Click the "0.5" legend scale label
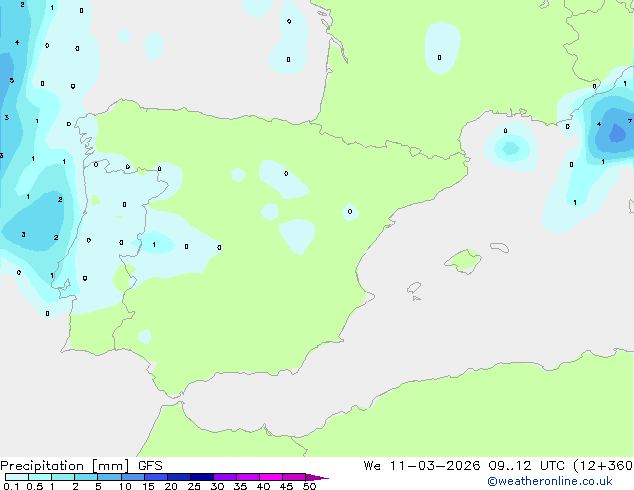This screenshot has height=490, width=634. click(x=34, y=486)
